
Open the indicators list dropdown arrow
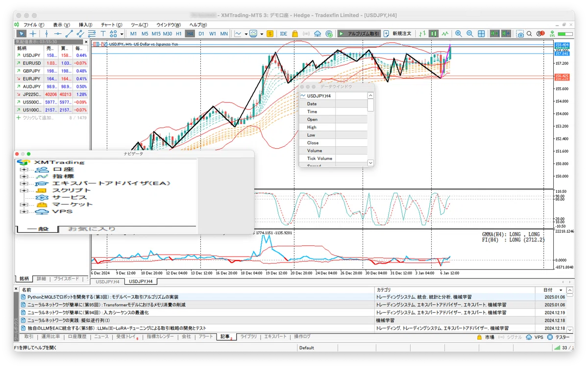pyautogui.click(x=262, y=34)
